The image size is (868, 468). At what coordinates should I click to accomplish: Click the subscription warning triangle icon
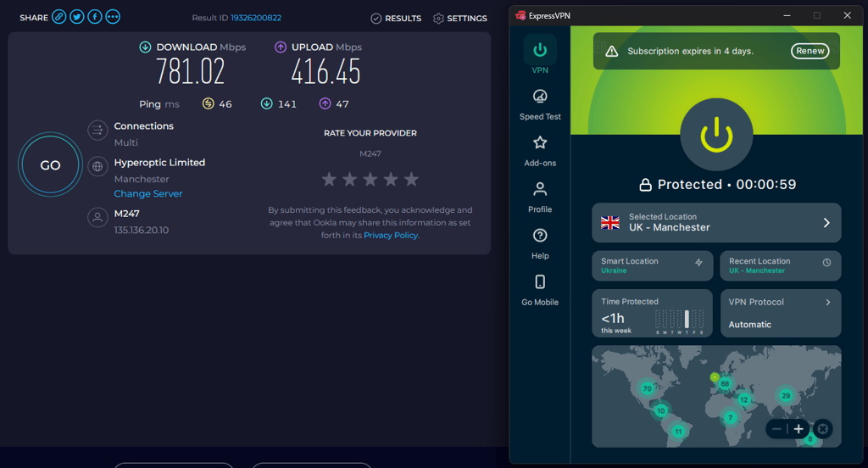click(612, 52)
